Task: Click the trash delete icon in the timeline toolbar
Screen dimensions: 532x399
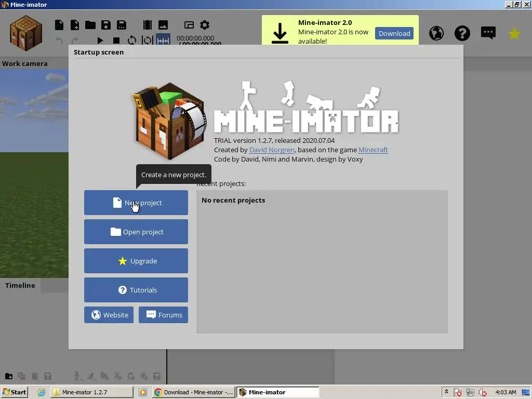Action: pos(35,376)
